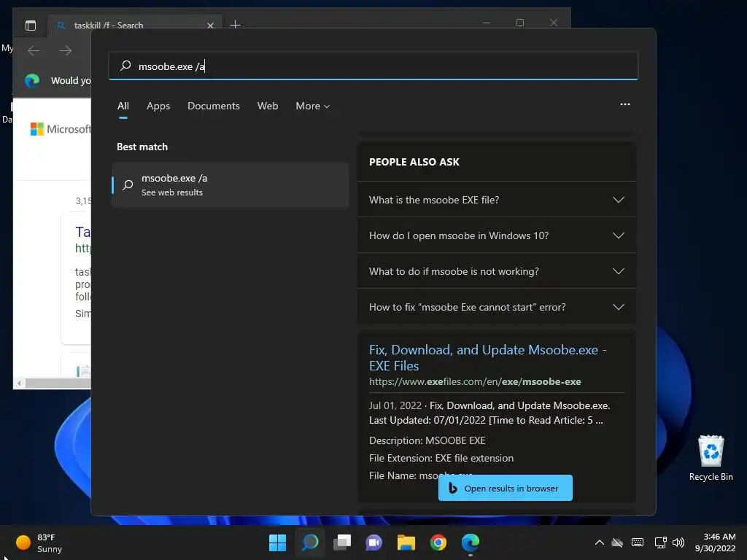Image resolution: width=747 pixels, height=560 pixels.
Task: Click the magnifier icon beside best match result
Action: pyautogui.click(x=128, y=184)
